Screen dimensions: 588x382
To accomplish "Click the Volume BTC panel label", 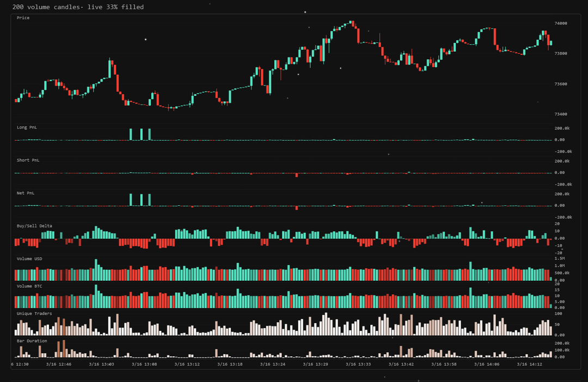I will click(x=29, y=286).
